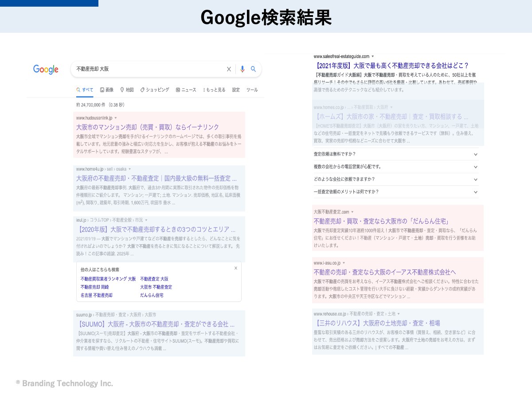Screen dimensions: 532x399
Task: Click related search 名古屋 不動産売却
Action: click(96, 295)
